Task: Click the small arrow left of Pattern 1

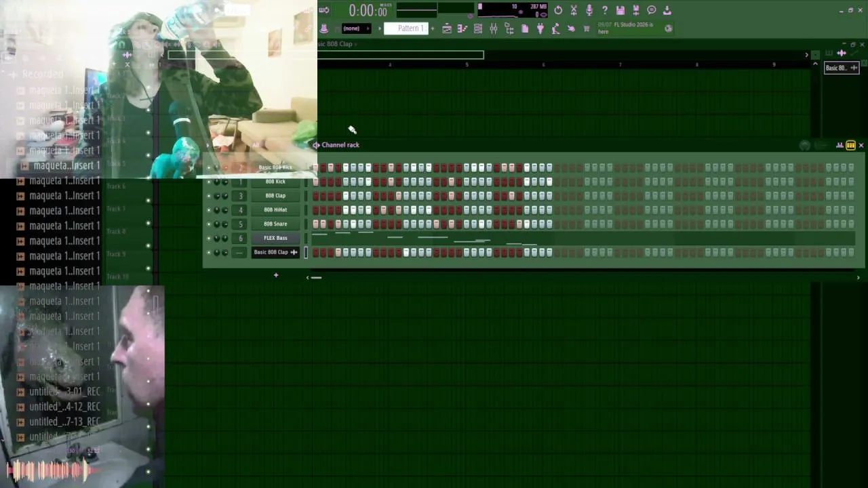Action: coord(379,28)
